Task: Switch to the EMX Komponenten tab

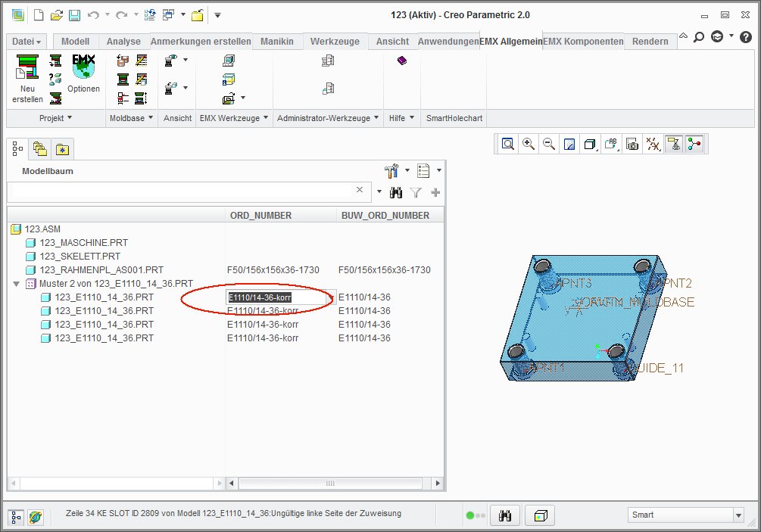Action: coord(583,42)
